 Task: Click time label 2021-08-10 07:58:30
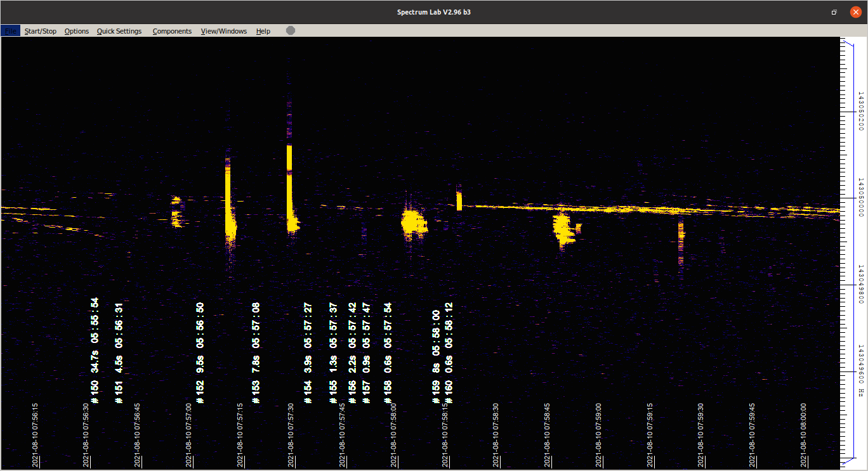[x=496, y=435]
